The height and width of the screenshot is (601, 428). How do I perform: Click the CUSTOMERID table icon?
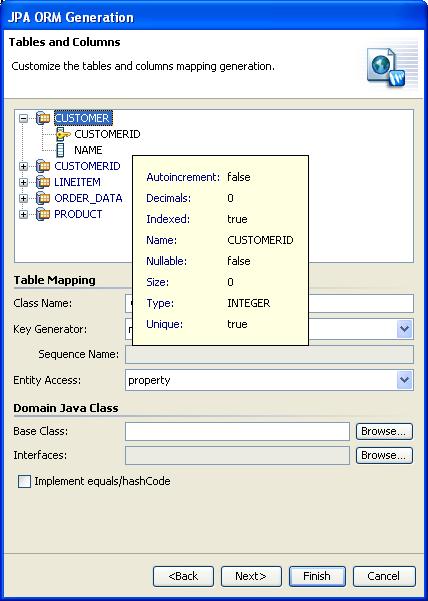coord(43,166)
